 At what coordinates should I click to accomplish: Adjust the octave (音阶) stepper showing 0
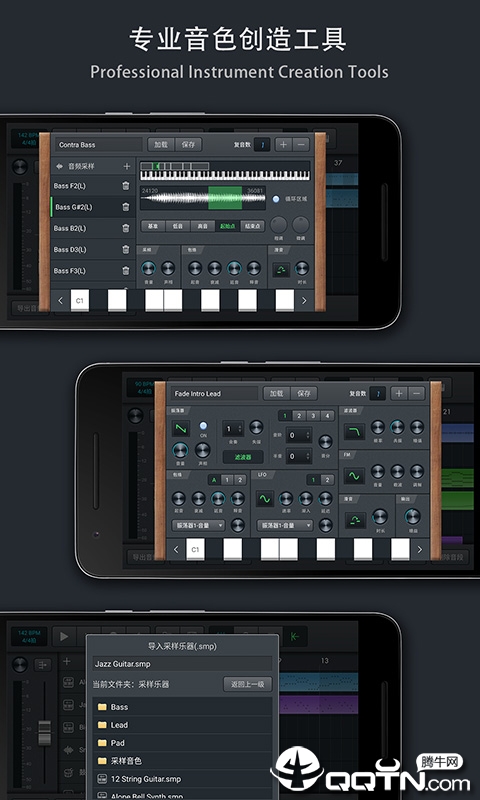(298, 435)
